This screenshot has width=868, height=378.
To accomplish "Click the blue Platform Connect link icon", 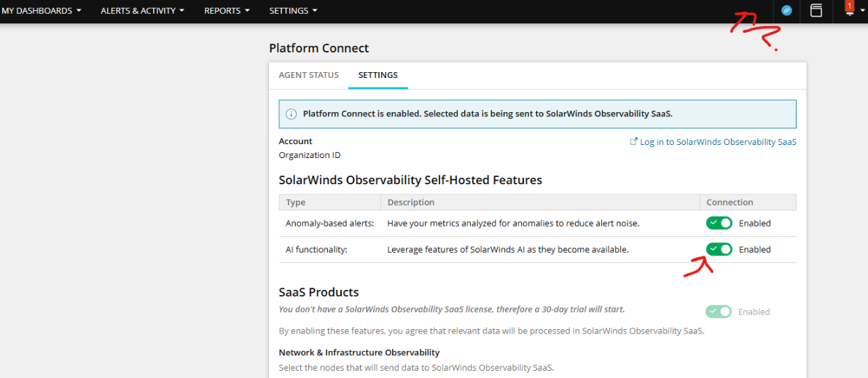I will (x=786, y=10).
